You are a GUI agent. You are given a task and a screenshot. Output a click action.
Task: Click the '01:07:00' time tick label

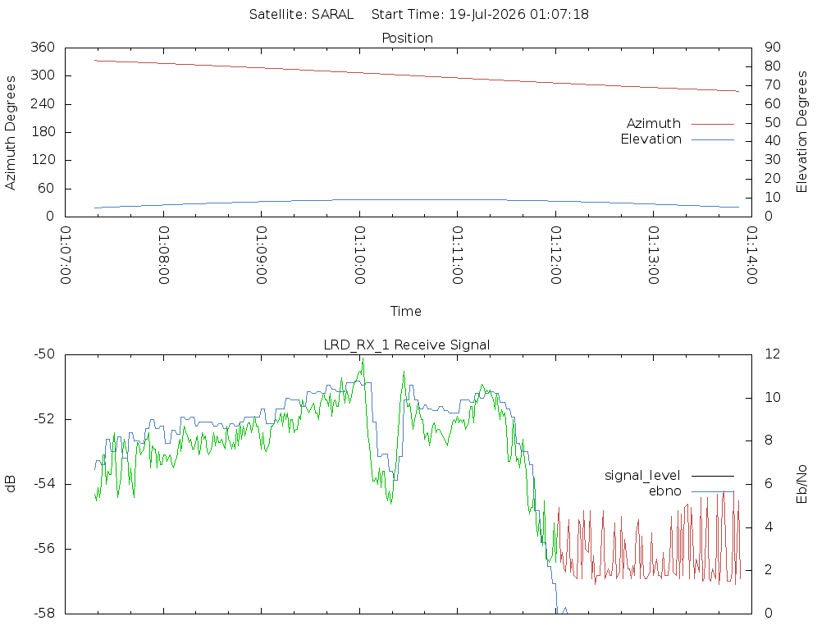[x=66, y=255]
